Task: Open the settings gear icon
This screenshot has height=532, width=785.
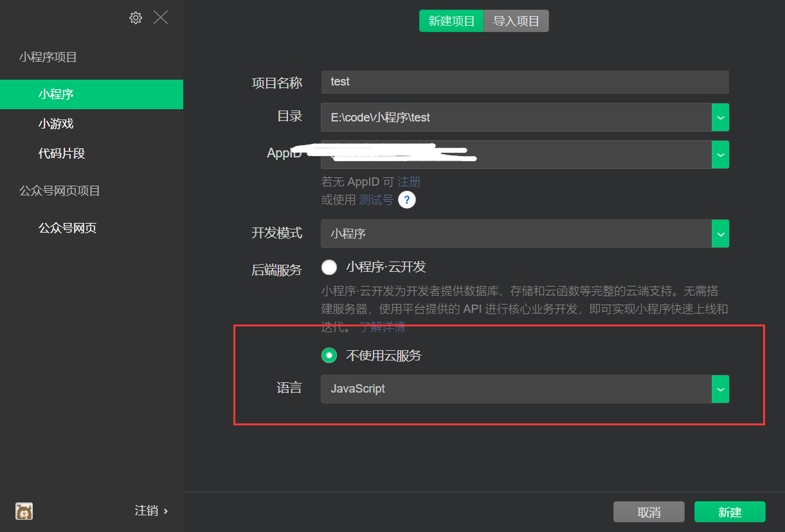Action: 136,17
